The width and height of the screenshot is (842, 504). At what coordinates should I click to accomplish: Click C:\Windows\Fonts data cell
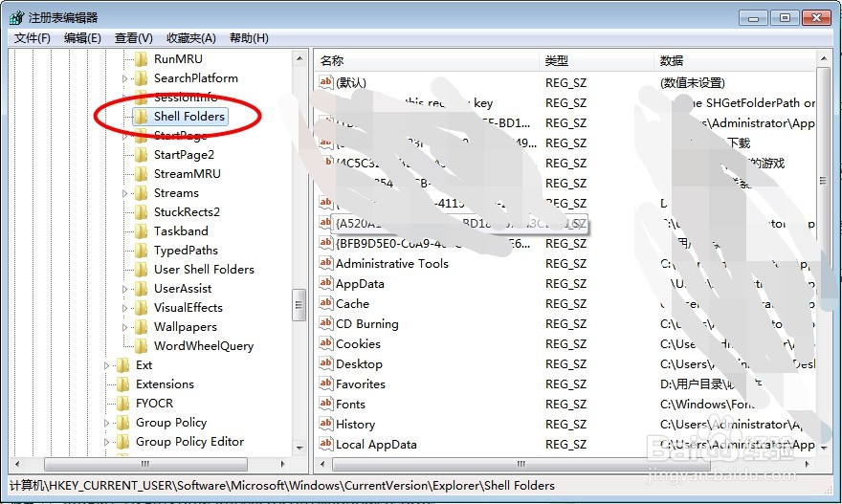click(x=707, y=405)
